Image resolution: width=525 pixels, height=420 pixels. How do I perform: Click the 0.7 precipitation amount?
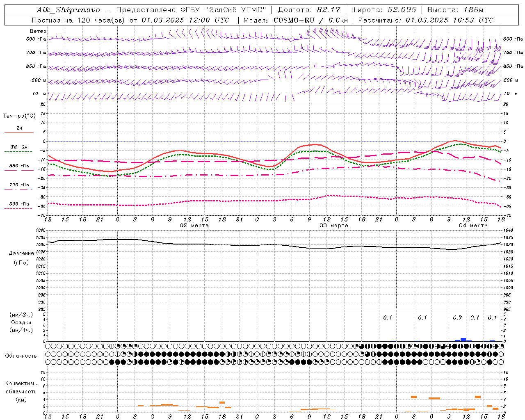point(457,318)
